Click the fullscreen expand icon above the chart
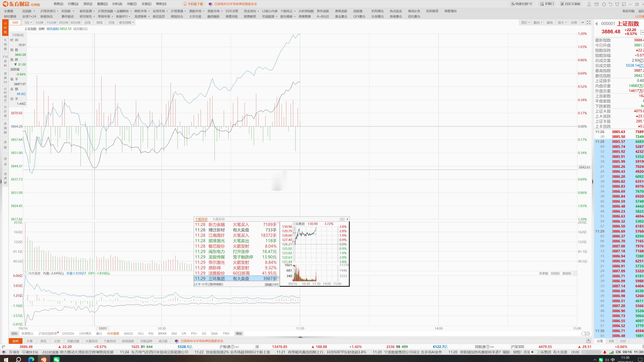This screenshot has width=644, height=362. [588, 22]
